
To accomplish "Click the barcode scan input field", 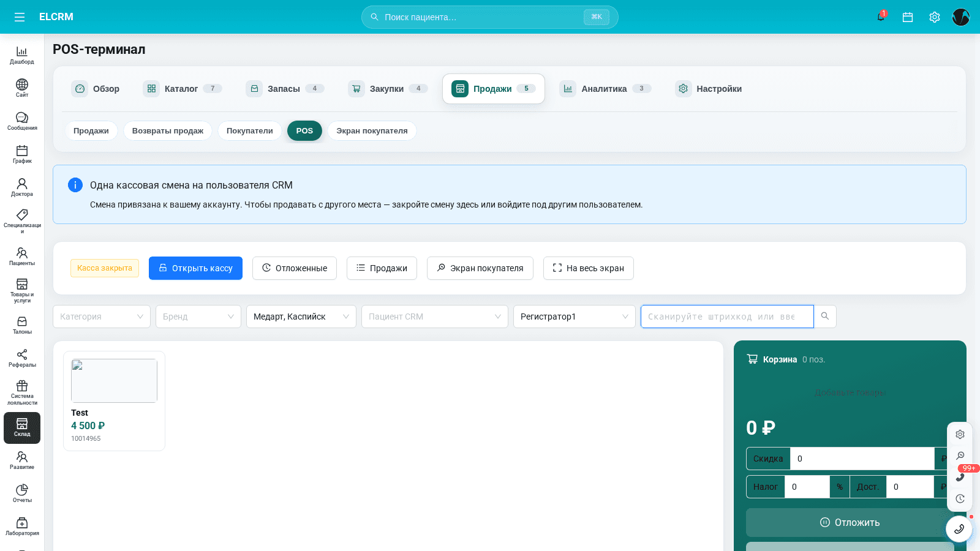I will [x=727, y=317].
